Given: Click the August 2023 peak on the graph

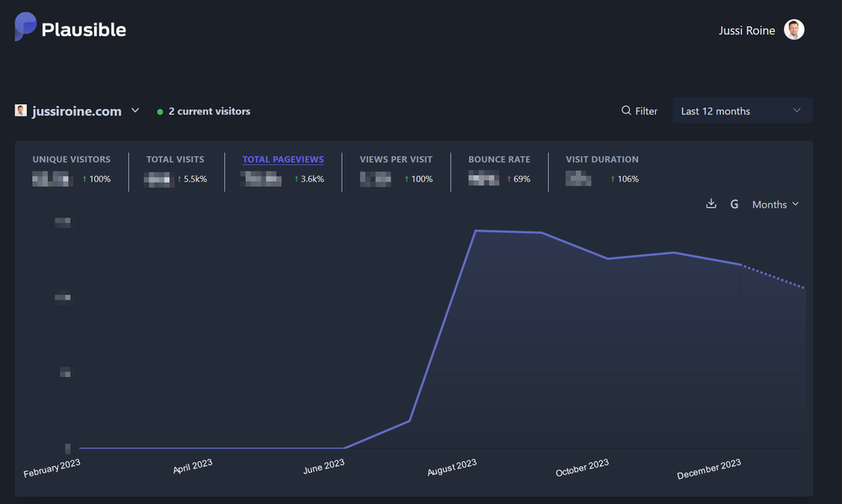Looking at the screenshot, I should [x=476, y=230].
